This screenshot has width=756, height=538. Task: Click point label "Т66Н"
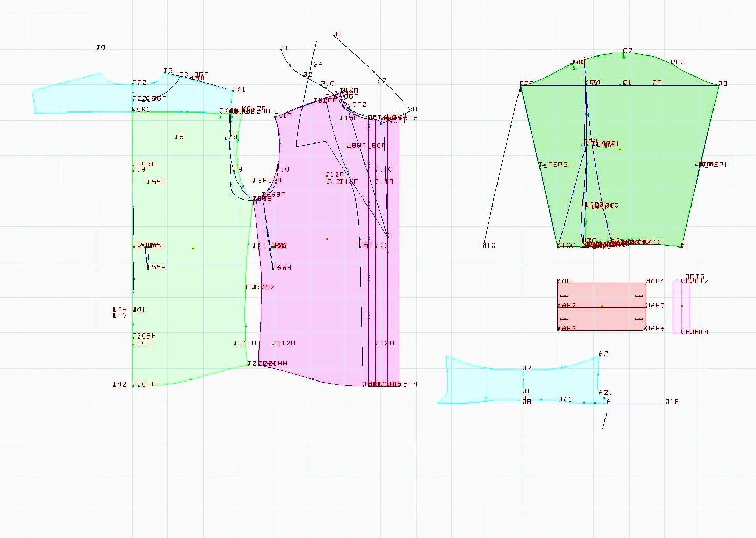[282, 267]
